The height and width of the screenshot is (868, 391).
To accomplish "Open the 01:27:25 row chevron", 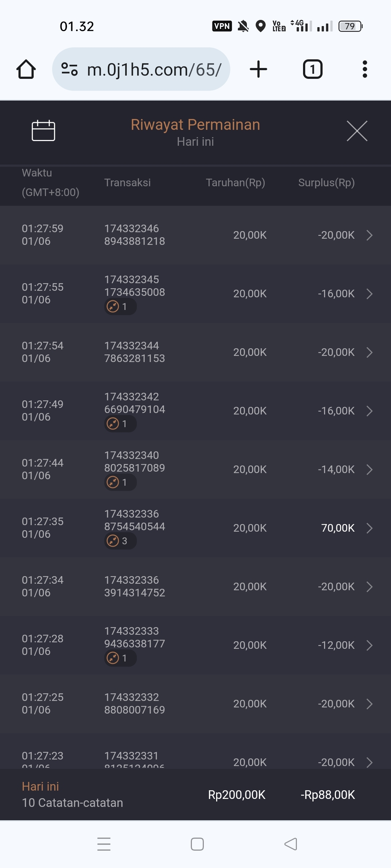I will (369, 704).
